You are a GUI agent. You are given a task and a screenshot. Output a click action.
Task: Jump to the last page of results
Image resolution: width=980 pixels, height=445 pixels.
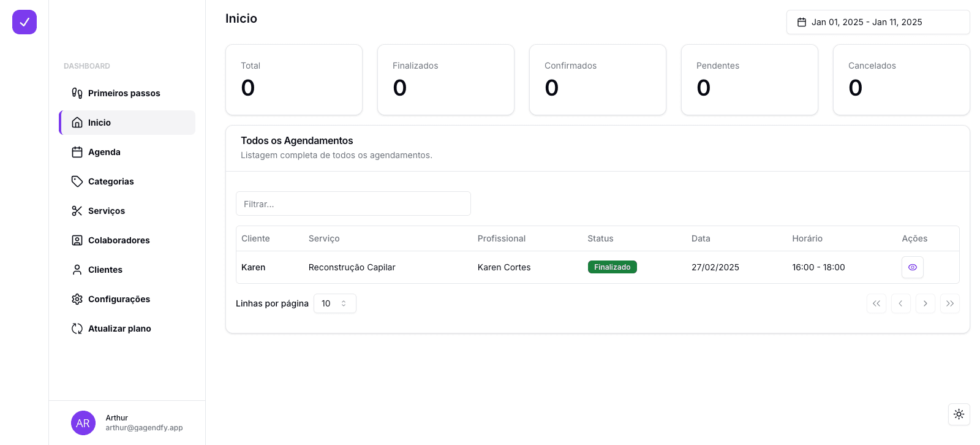pos(949,303)
